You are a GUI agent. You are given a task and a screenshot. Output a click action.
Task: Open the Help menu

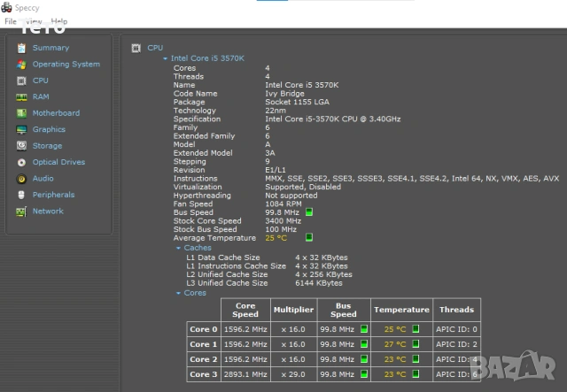[x=58, y=20]
